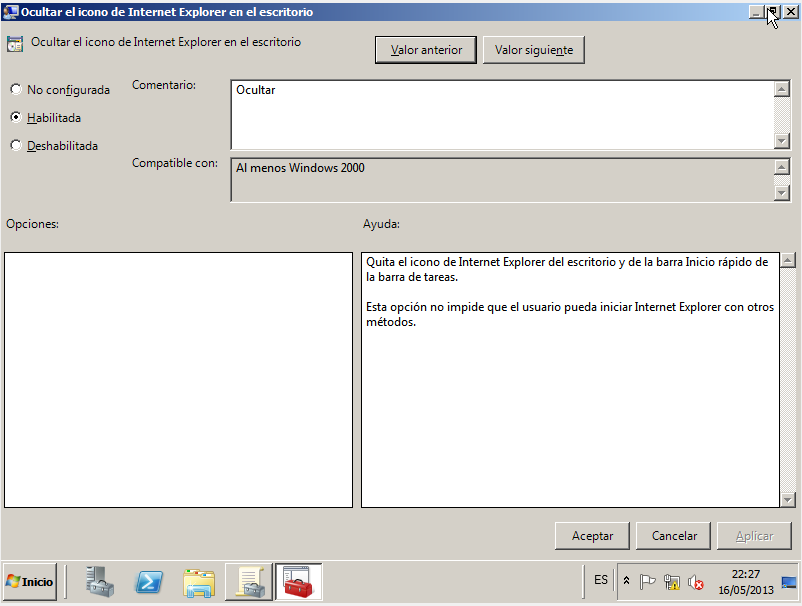This screenshot has width=802, height=606.
Task: Click the muted volume tray icon
Action: 696,581
